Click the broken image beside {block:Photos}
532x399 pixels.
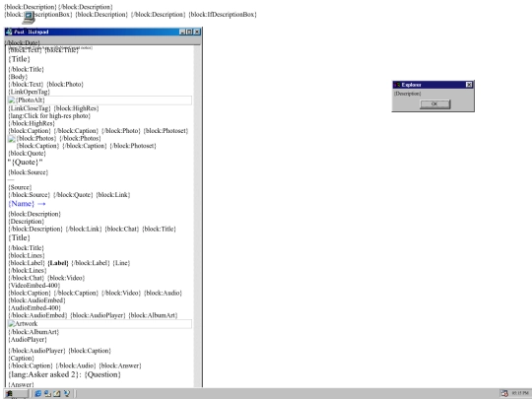coord(12,139)
